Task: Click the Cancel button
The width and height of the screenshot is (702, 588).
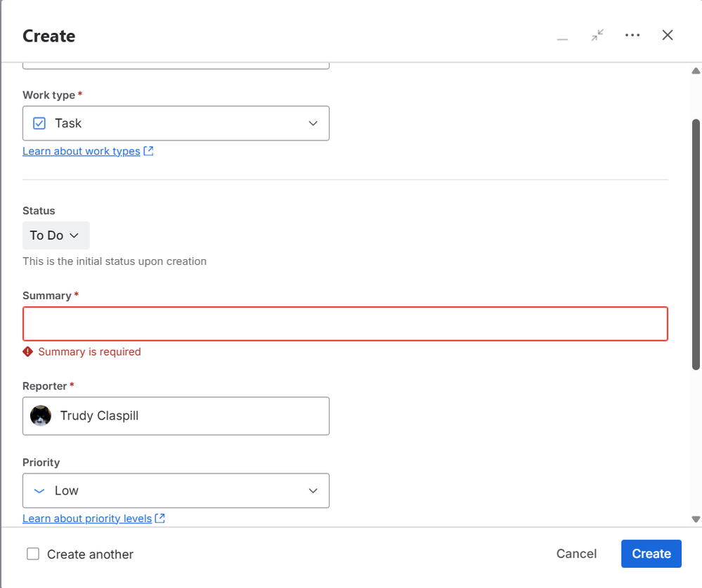Action: click(576, 554)
